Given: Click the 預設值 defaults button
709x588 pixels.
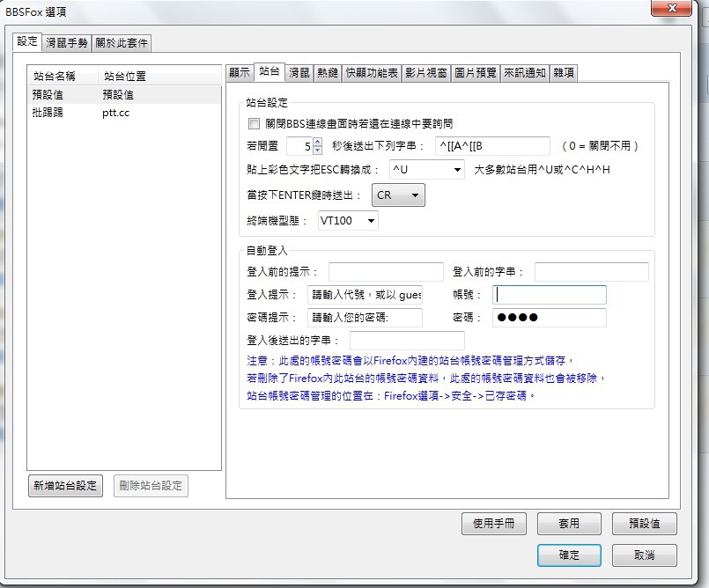Looking at the screenshot, I should point(645,524).
